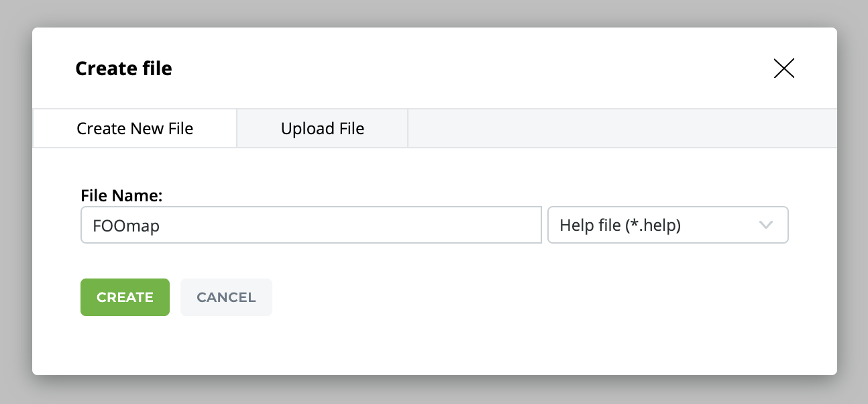Image resolution: width=868 pixels, height=404 pixels.
Task: Click the File Name input field
Action: (x=311, y=225)
